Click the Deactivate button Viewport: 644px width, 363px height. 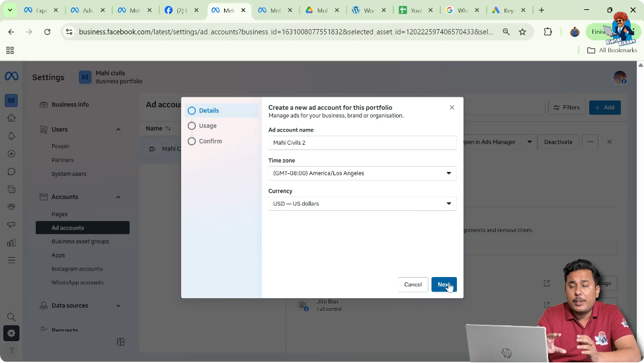[558, 142]
